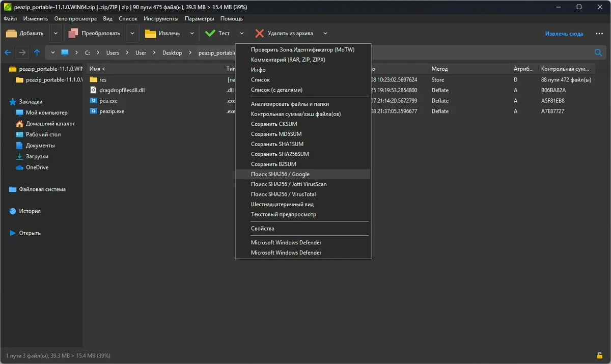The height and width of the screenshot is (364, 611).
Task: Expand the address bar history chevron
Action: pos(53,52)
